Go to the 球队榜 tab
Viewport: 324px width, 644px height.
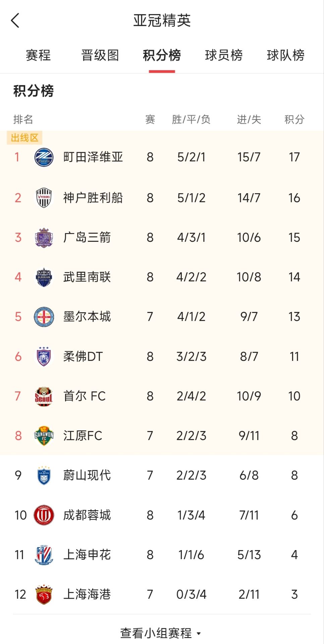click(x=285, y=55)
